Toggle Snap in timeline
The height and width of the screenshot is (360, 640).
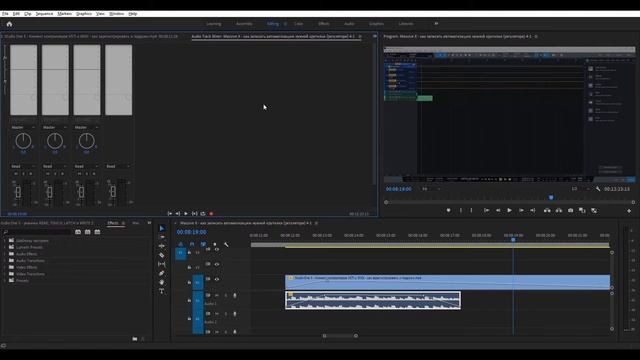click(x=192, y=244)
